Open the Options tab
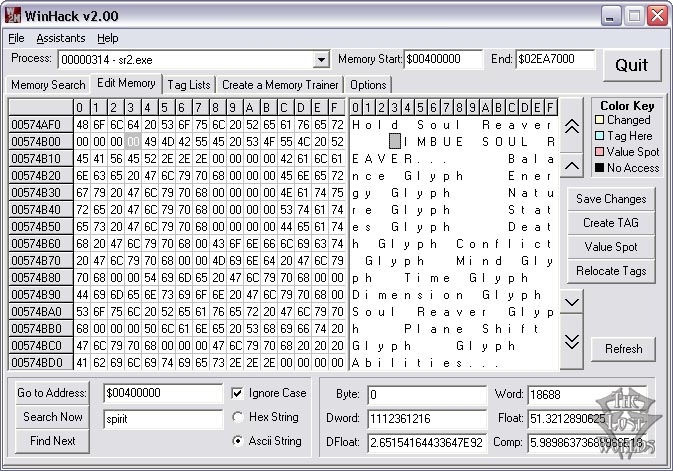The width and height of the screenshot is (673, 471). (x=368, y=85)
